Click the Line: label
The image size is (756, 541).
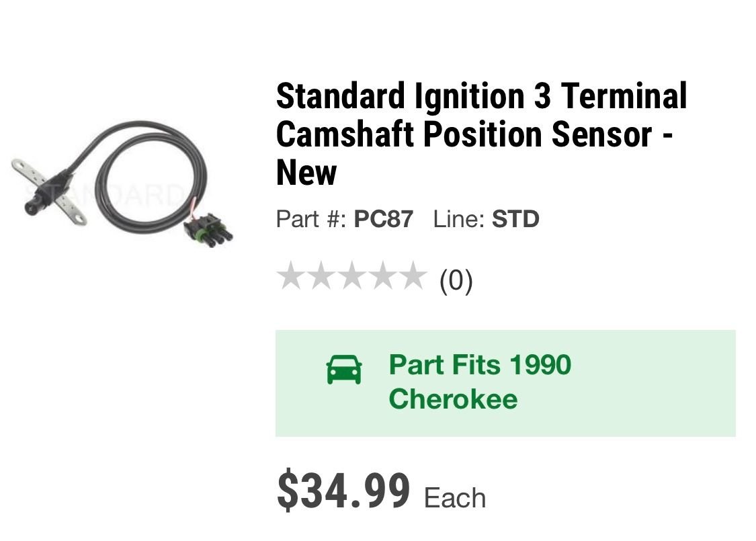458,219
